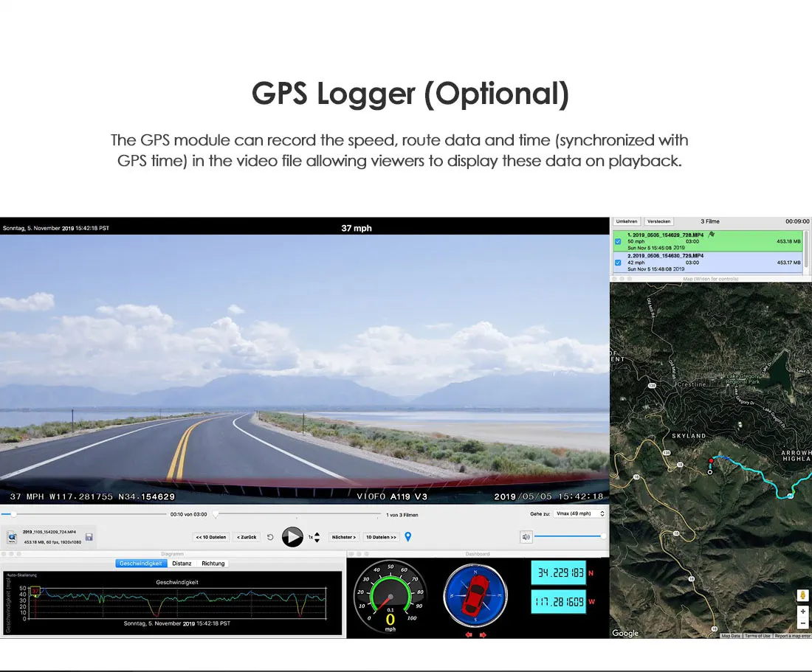812x672 pixels.
Task: Start video playback with the round play button
Action: [x=292, y=537]
